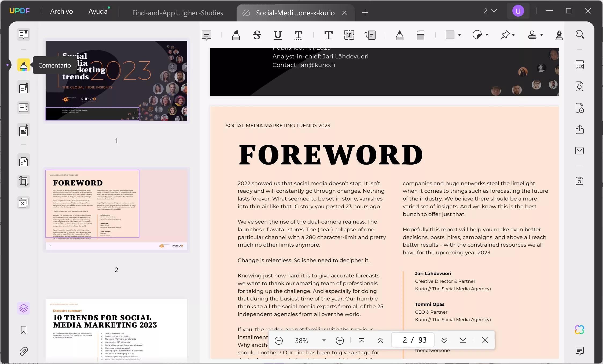Open the Convert PDF icon
Image resolution: width=603 pixels, height=364 pixels.
tap(580, 86)
